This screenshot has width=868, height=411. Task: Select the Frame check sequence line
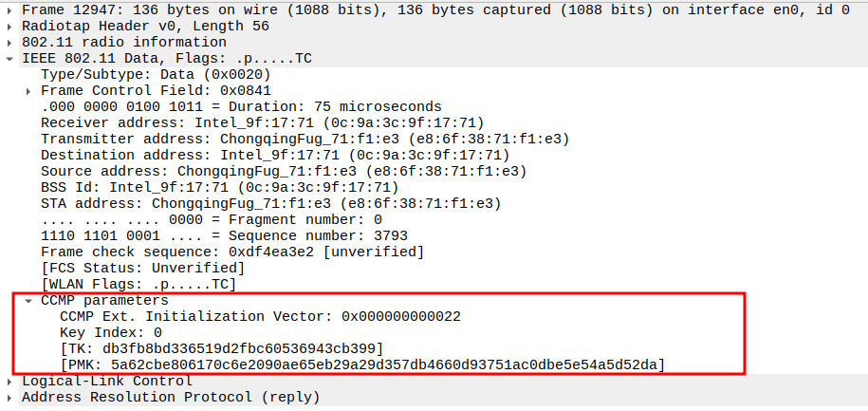(x=231, y=252)
